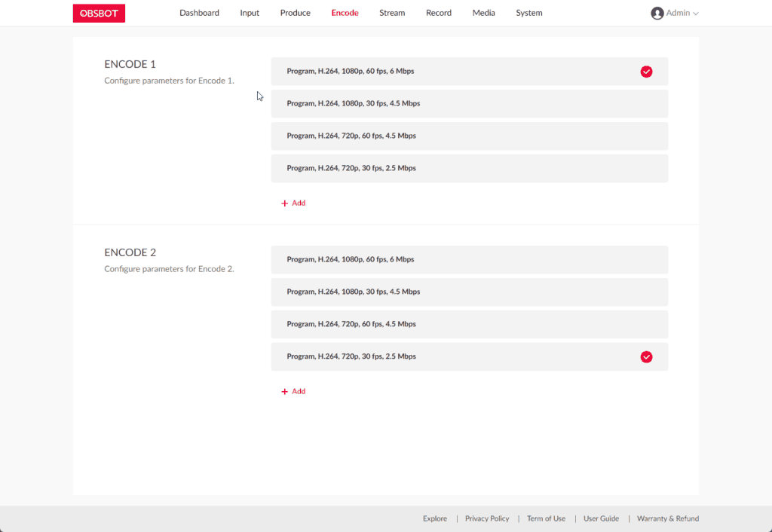Open the Dashboard tab

click(199, 13)
